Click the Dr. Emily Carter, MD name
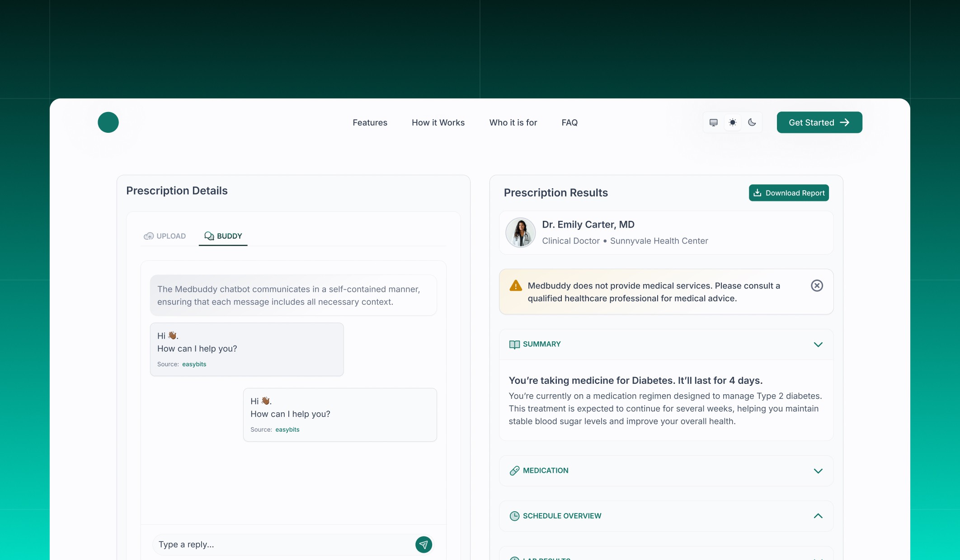Image resolution: width=960 pixels, height=560 pixels. (x=588, y=224)
